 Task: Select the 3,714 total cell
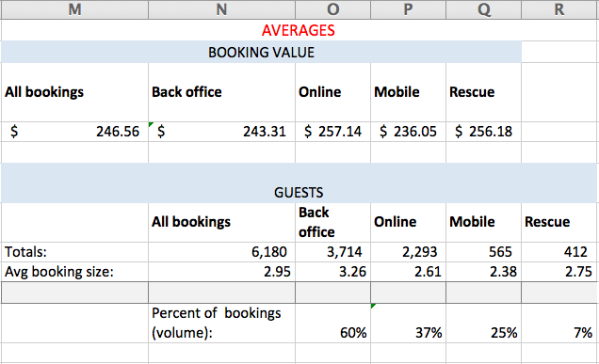click(332, 252)
